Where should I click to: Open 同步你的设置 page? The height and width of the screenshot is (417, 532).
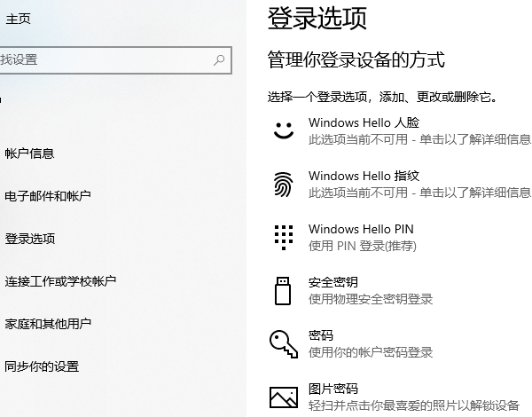42,366
